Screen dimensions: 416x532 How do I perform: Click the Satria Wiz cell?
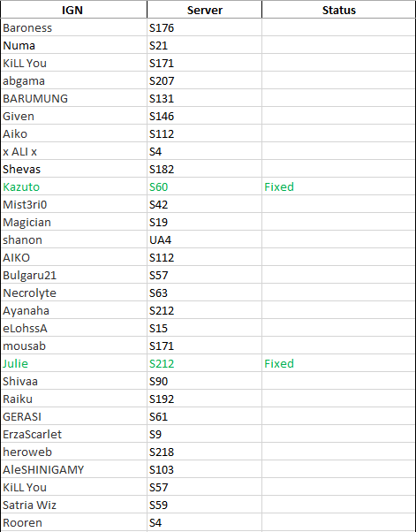pyautogui.click(x=73, y=505)
